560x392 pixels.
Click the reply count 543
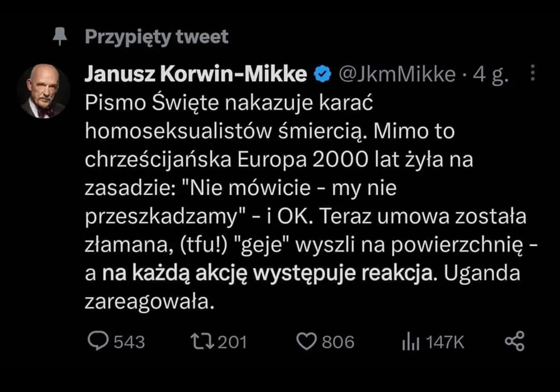pyautogui.click(x=129, y=342)
